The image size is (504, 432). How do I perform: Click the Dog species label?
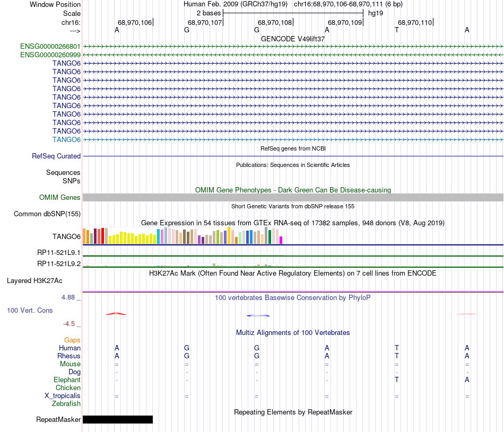point(74,372)
